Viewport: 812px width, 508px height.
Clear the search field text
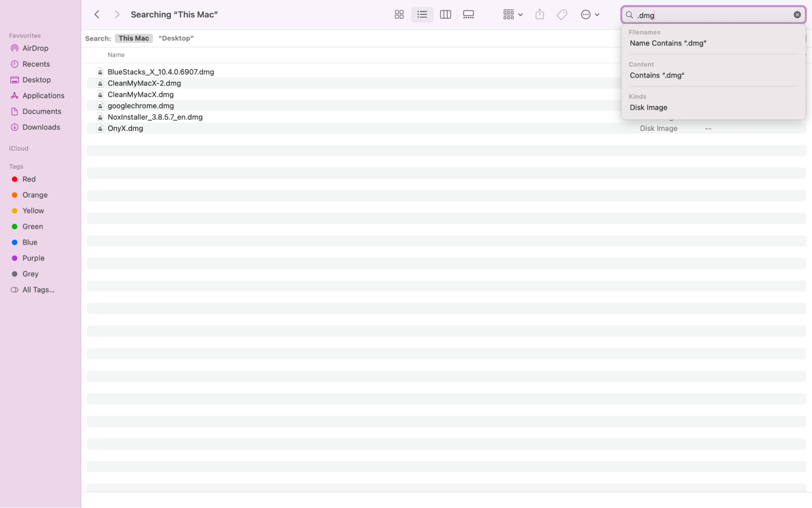point(797,15)
